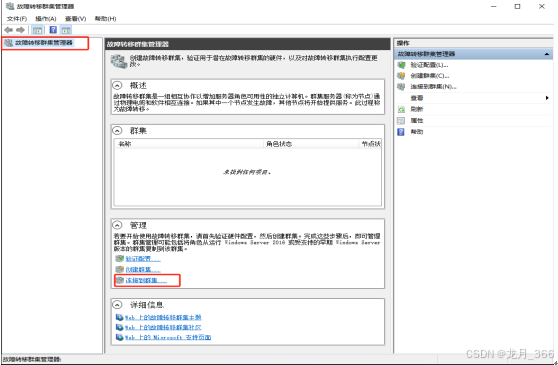
Task: Toggle the console tree pane toolbar icon
Action: click(x=37, y=30)
